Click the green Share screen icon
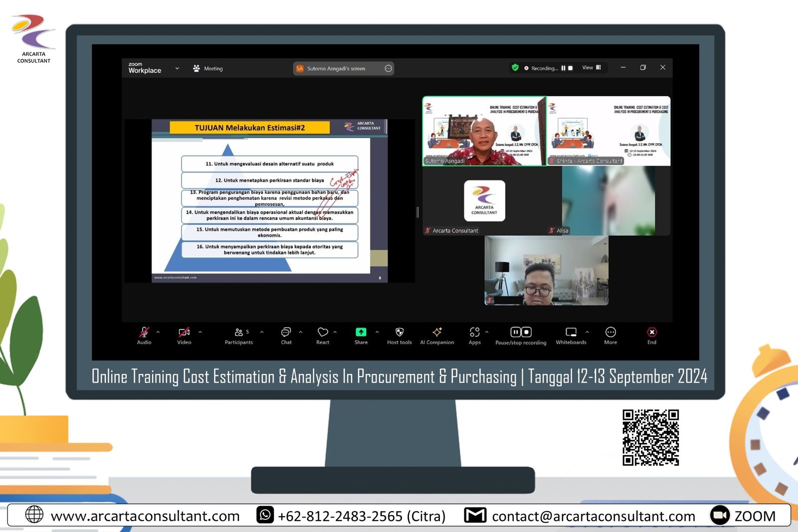This screenshot has height=532, width=798. coord(361,333)
